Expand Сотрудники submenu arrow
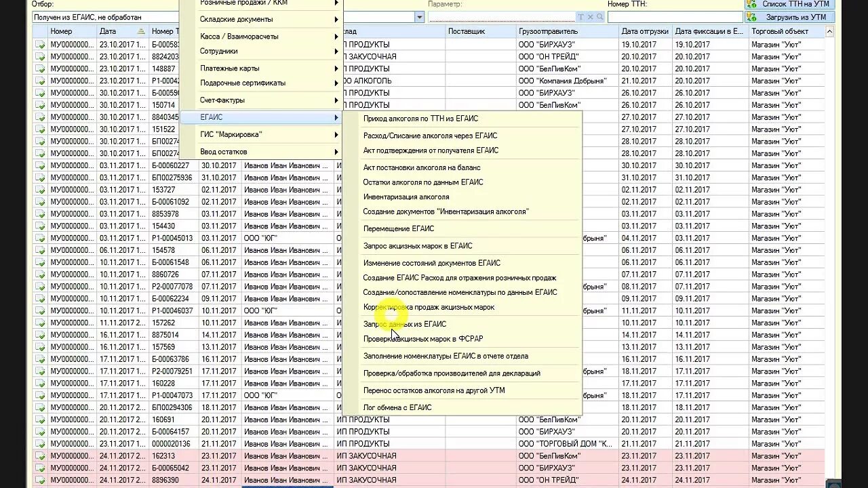This screenshot has height=488, width=868. tap(336, 52)
